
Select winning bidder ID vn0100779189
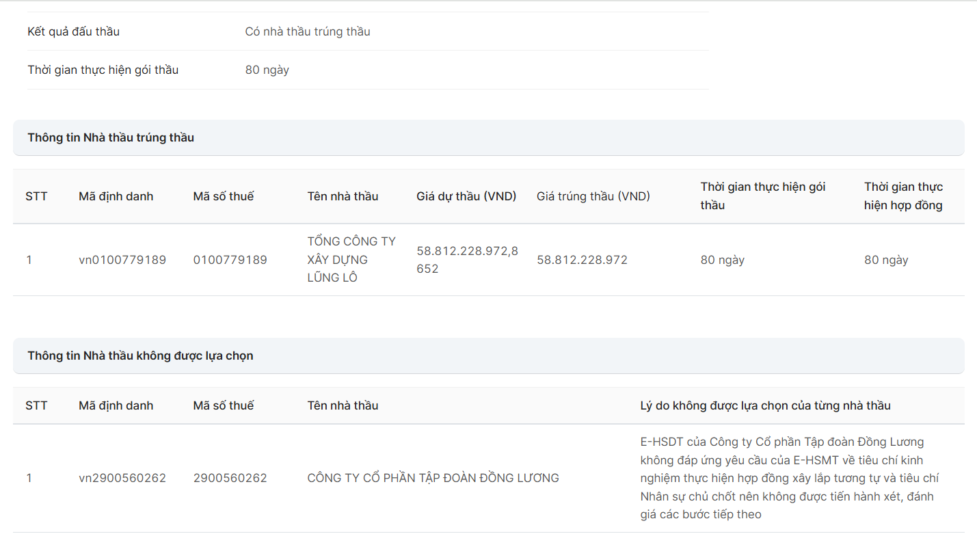click(122, 260)
